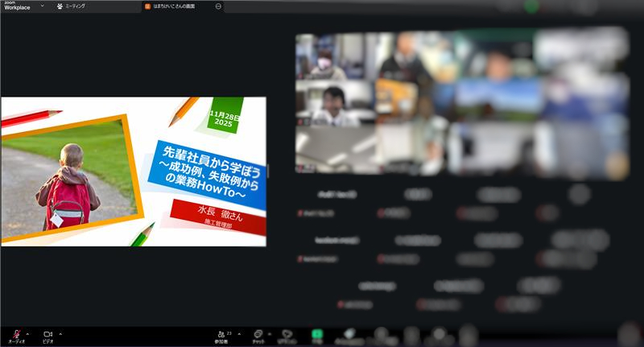Open video options arrow beside ビデオ
This screenshot has width=644, height=347.
[x=60, y=333]
